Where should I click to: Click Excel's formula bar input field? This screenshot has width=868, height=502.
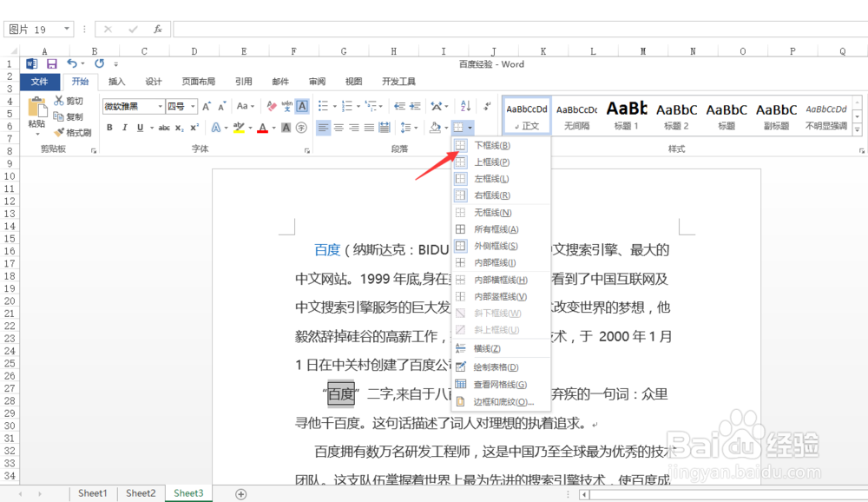click(x=520, y=29)
